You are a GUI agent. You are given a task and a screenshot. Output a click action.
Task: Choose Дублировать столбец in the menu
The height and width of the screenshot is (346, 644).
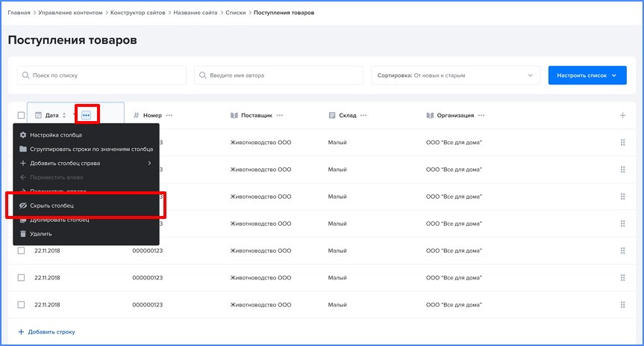pos(87,220)
